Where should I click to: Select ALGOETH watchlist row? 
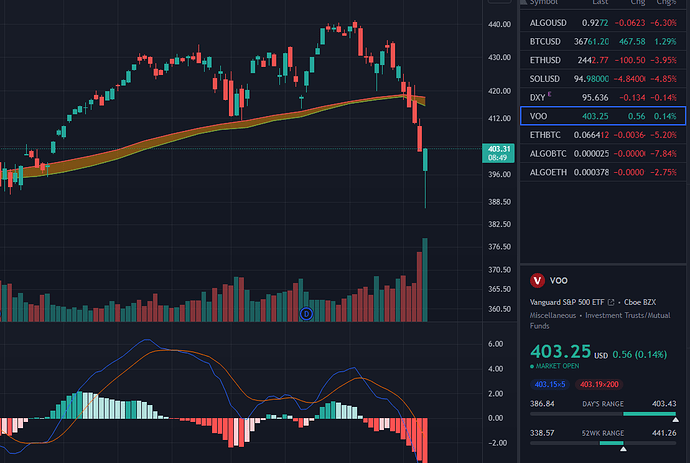coord(603,173)
